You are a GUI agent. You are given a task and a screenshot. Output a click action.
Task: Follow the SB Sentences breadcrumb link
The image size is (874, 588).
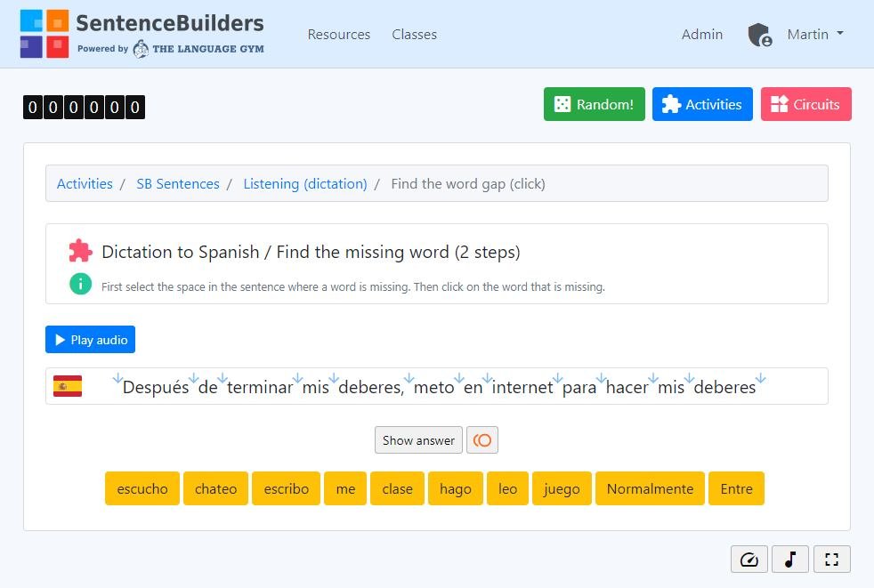pos(178,184)
